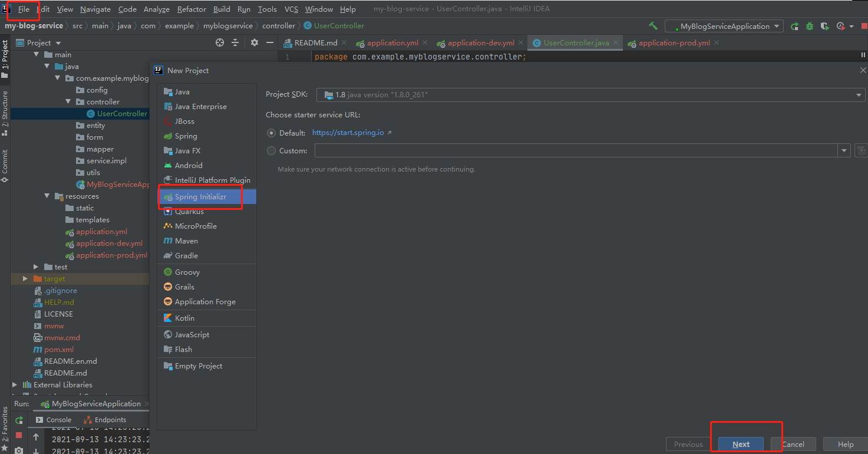Image resolution: width=868 pixels, height=454 pixels.
Task: Collapse the controller package
Action: (x=68, y=102)
